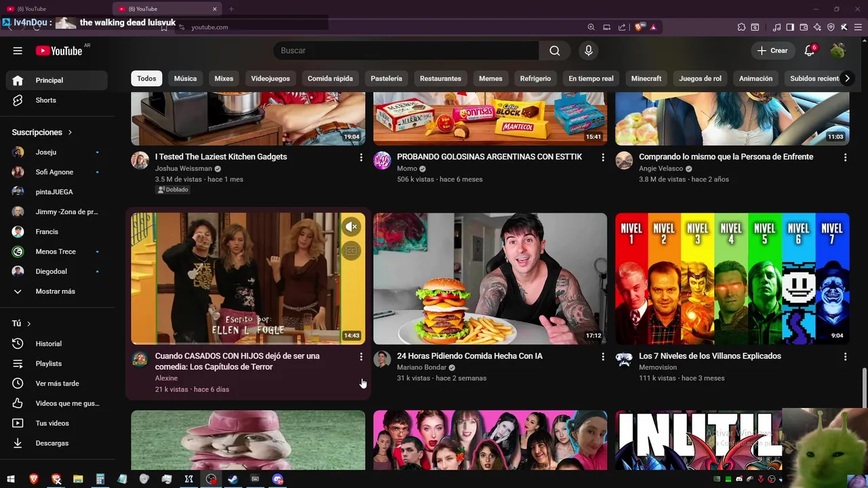
Task: Open Descargas in the sidebar
Action: pyautogui.click(x=57, y=443)
